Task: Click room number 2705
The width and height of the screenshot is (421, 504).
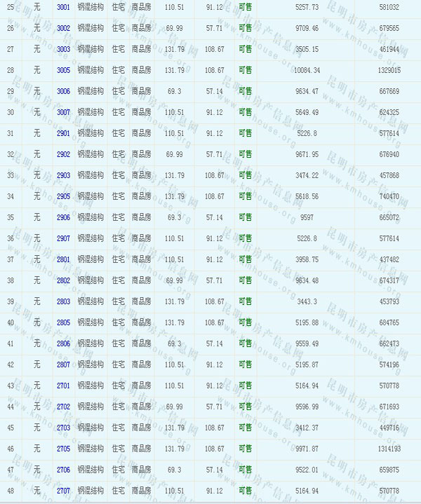Action: tap(63, 449)
